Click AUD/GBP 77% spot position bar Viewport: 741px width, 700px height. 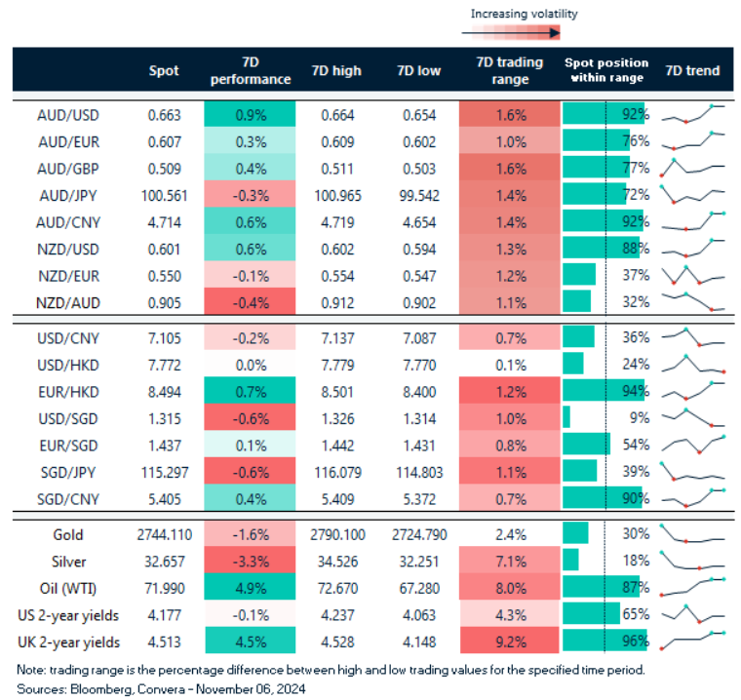click(597, 168)
